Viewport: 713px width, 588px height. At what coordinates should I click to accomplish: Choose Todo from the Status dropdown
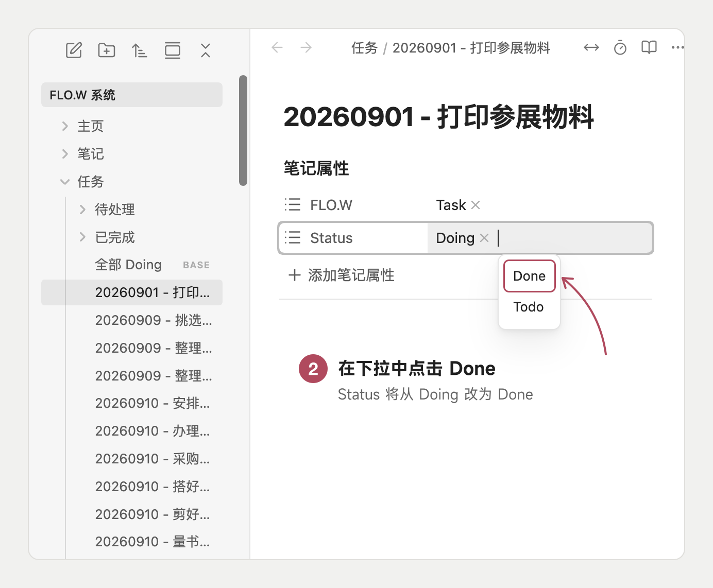tap(529, 307)
